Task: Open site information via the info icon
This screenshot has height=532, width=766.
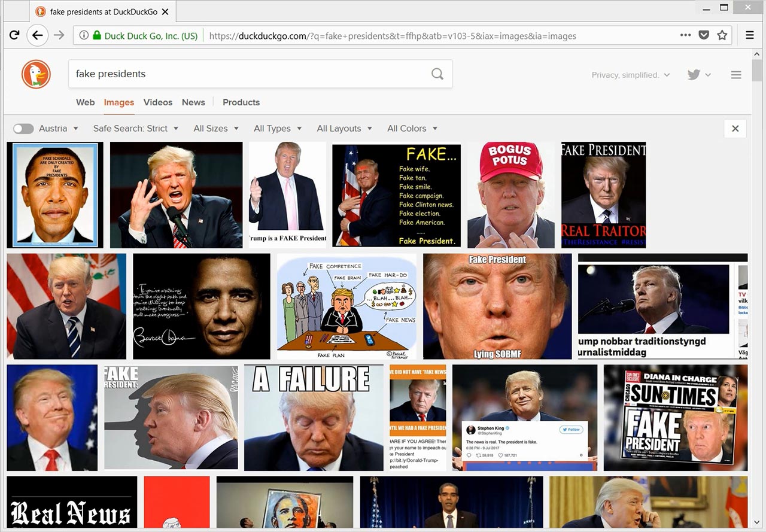Action: pyautogui.click(x=84, y=35)
